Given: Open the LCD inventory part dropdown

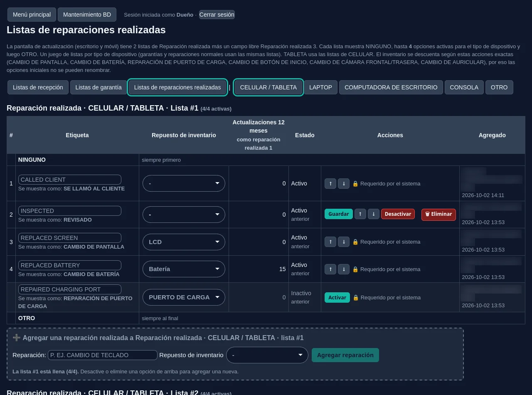Looking at the screenshot, I should (x=184, y=242).
